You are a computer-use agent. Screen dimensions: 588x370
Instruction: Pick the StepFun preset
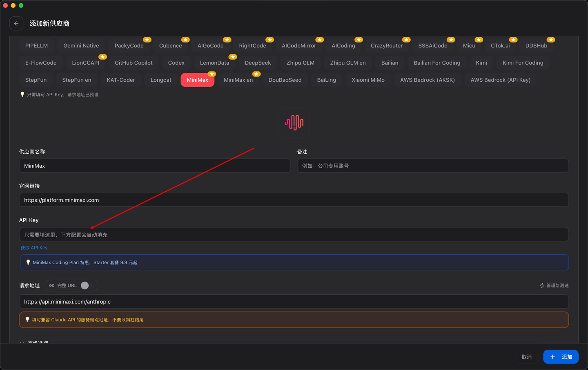36,80
